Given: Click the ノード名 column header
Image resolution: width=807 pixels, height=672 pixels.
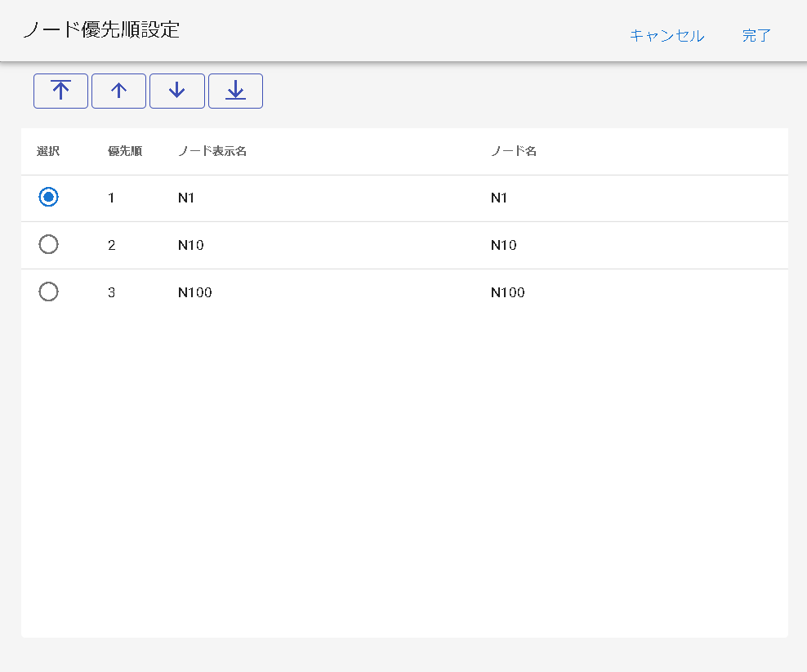Looking at the screenshot, I should (x=513, y=151).
